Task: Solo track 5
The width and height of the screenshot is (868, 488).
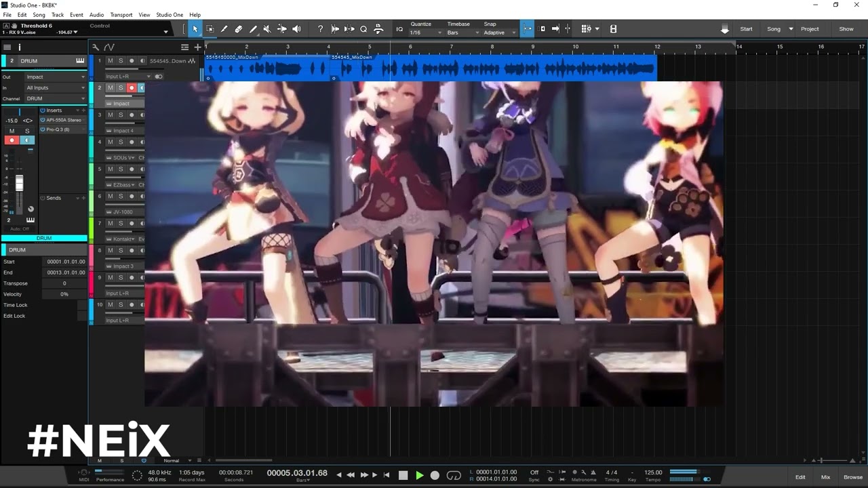Action: click(121, 169)
